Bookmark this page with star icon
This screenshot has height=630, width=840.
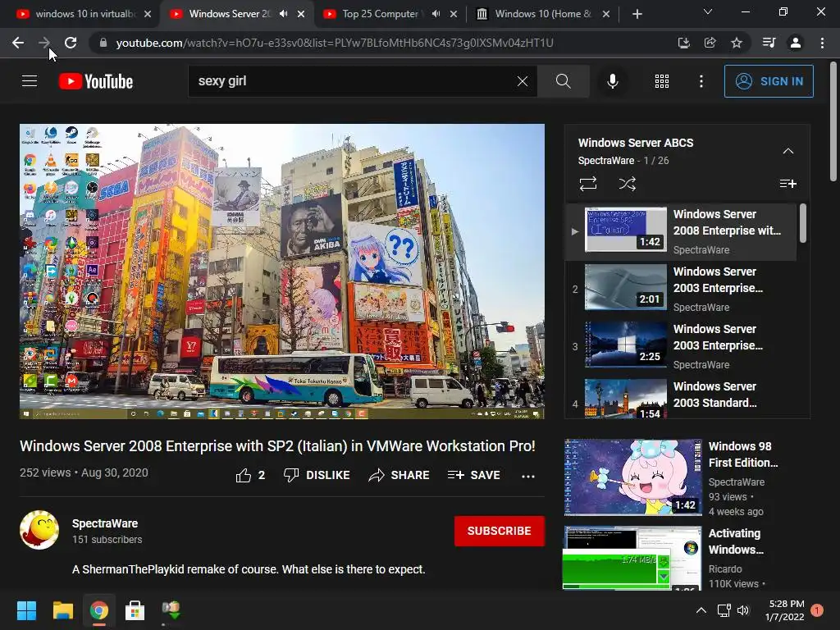tap(737, 43)
